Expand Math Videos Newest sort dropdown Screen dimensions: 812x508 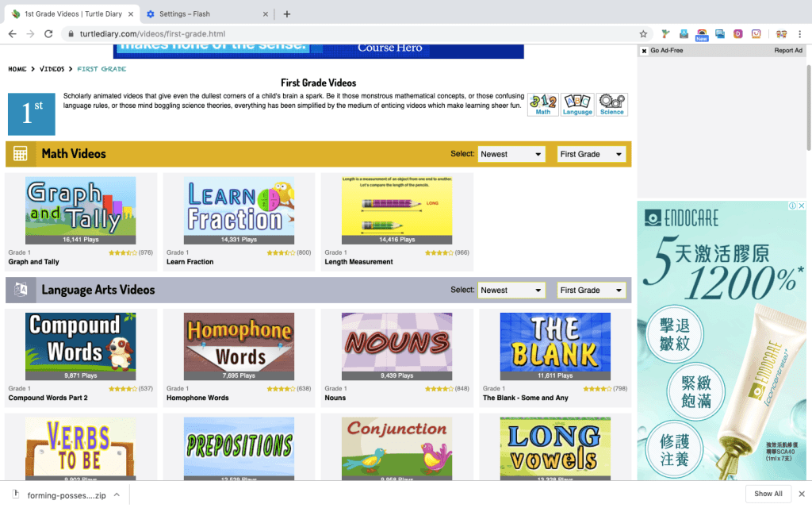coord(511,154)
